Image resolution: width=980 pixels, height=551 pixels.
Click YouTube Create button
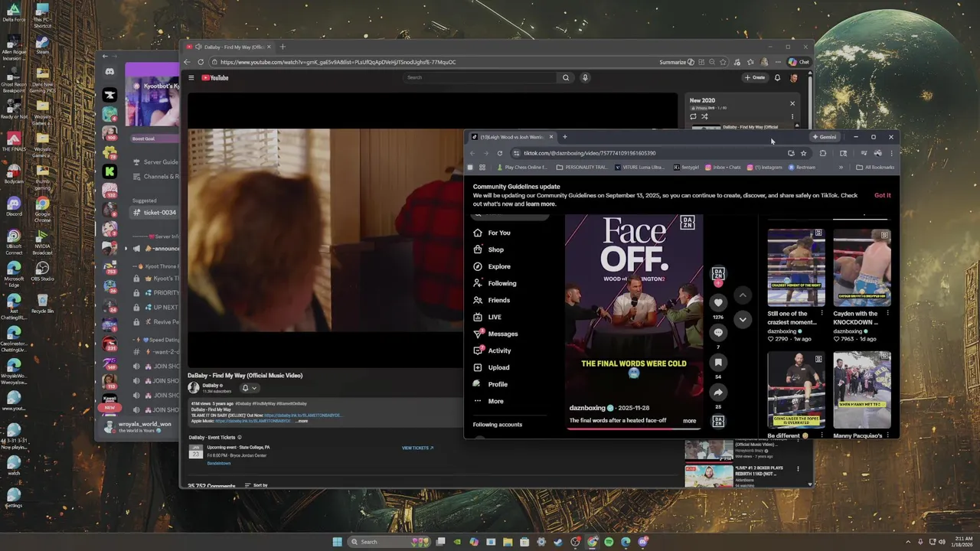click(x=755, y=77)
